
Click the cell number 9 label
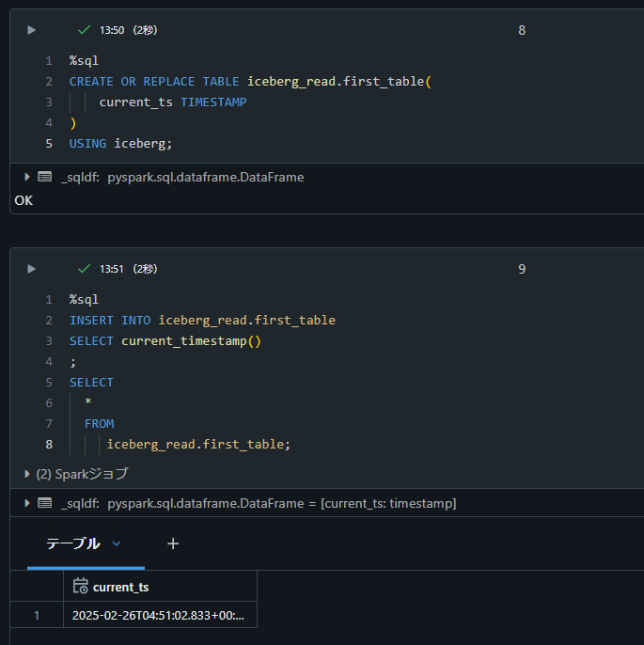point(522,269)
